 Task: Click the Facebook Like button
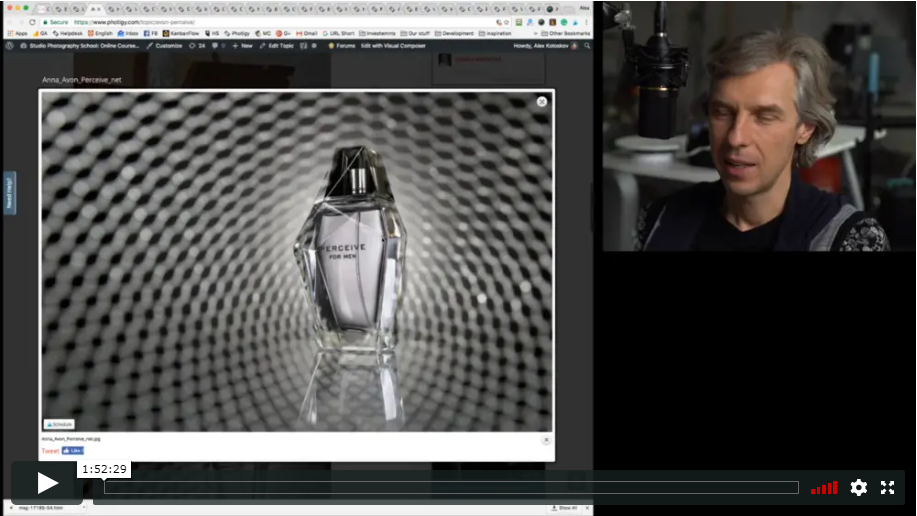(73, 450)
